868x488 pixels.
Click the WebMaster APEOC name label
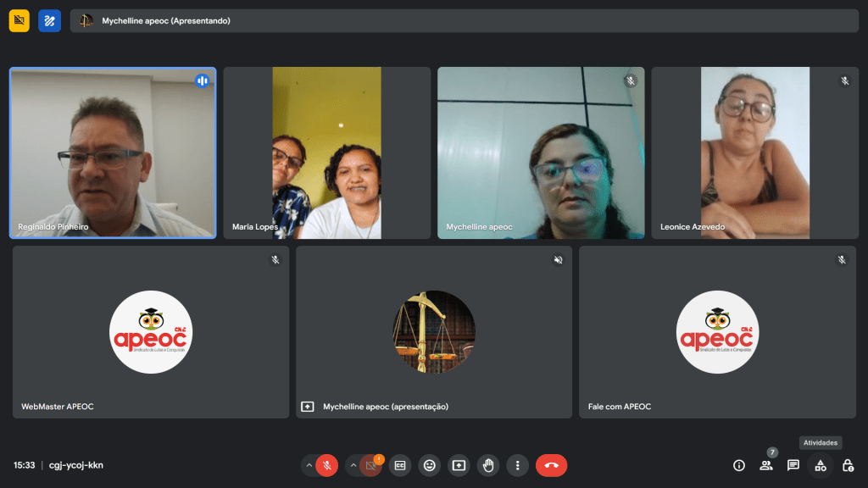pos(58,407)
